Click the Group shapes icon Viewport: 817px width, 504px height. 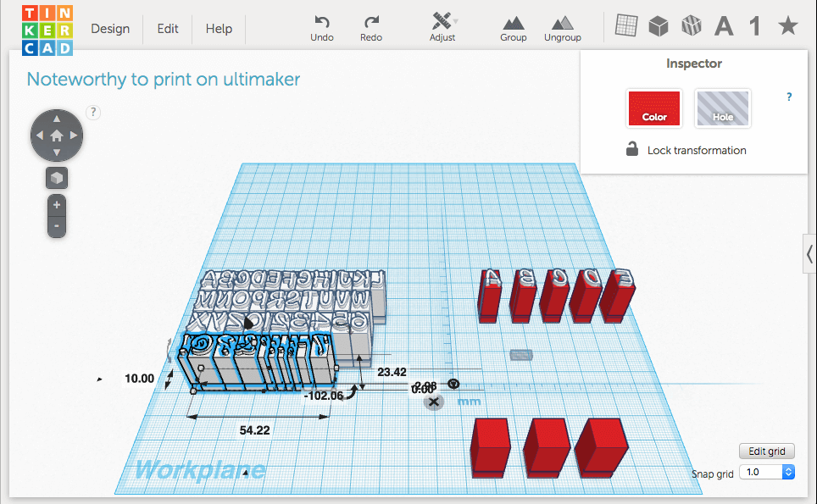click(x=513, y=22)
